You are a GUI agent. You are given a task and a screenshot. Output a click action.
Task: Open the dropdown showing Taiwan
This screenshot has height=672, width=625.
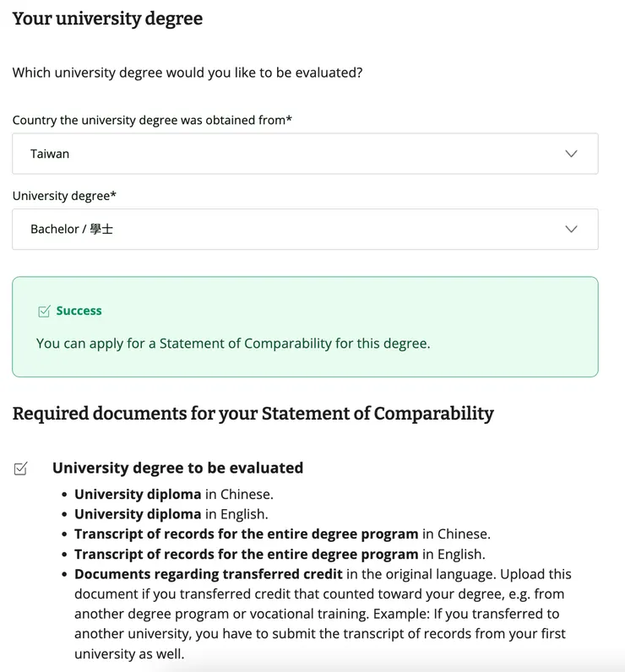point(304,154)
